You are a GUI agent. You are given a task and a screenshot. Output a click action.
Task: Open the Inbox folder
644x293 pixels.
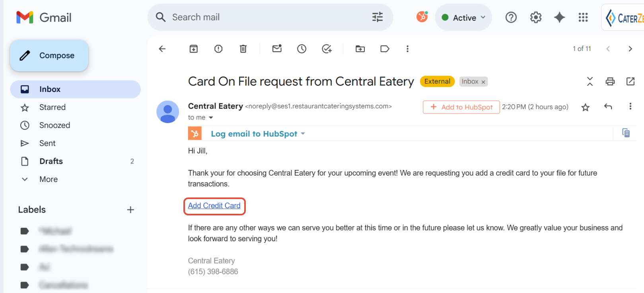click(76, 89)
